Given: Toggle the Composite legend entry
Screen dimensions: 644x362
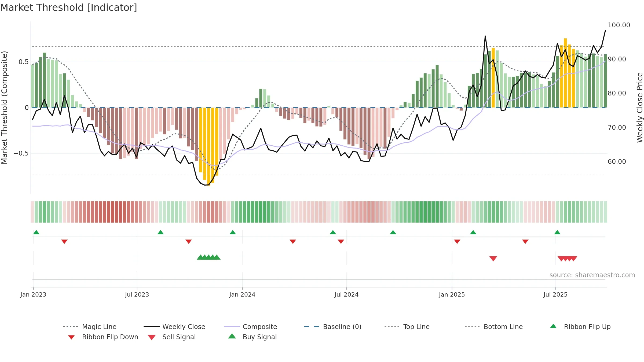Looking at the screenshot, I should pos(250,327).
